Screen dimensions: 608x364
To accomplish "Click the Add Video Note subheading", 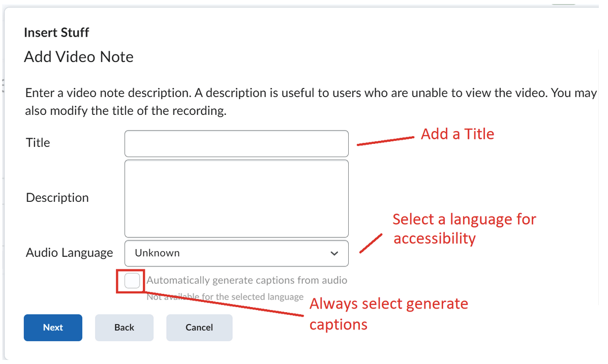I will tap(79, 56).
